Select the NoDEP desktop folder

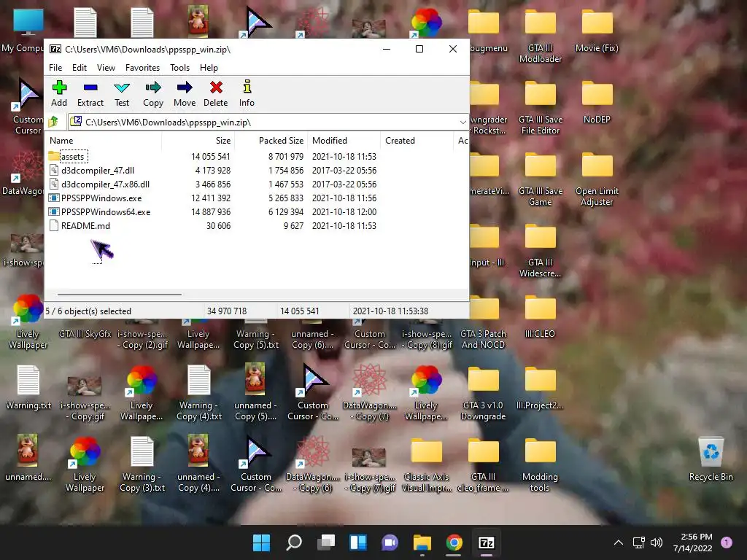click(597, 102)
